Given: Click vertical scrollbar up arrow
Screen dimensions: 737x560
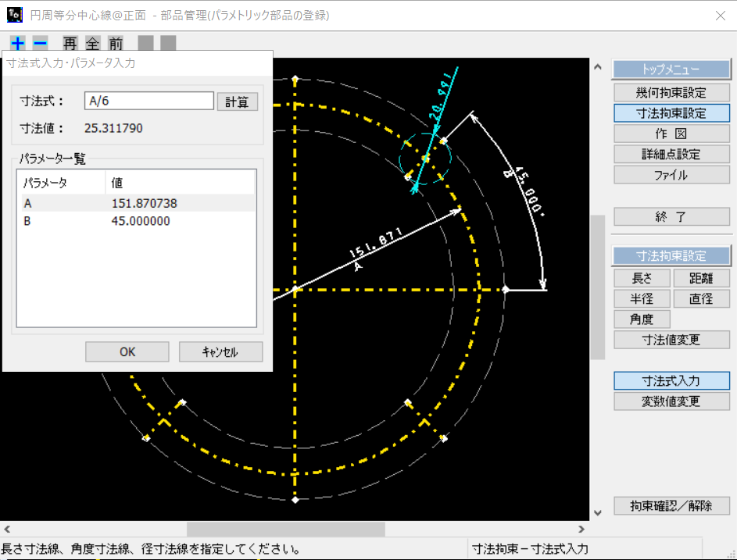Looking at the screenshot, I should pyautogui.click(x=597, y=66).
